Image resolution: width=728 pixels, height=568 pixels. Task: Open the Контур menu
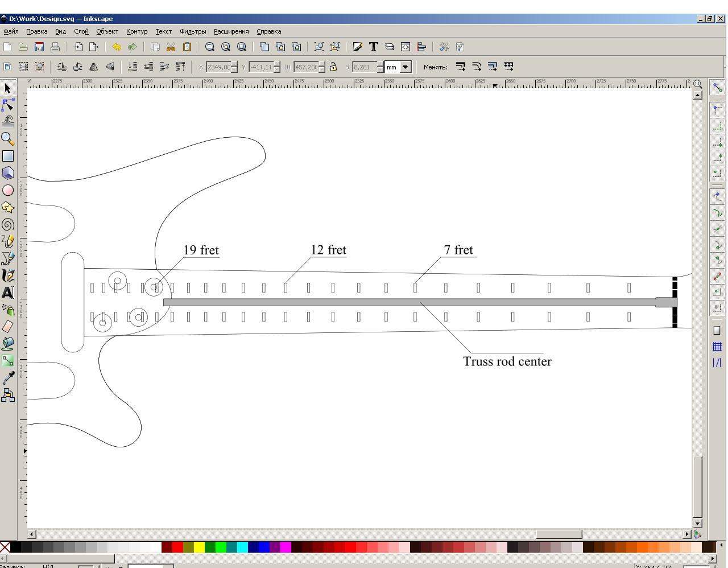(x=136, y=31)
